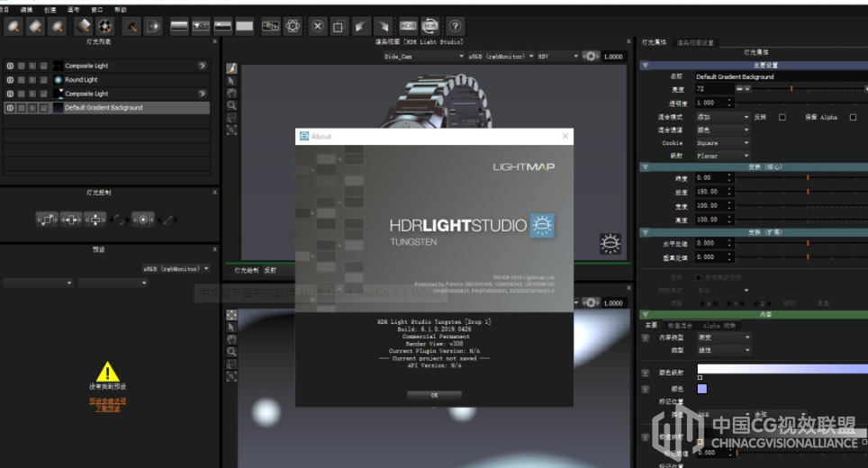Select light paint brush tool in upper view
The height and width of the screenshot is (468, 868).
[x=231, y=68]
